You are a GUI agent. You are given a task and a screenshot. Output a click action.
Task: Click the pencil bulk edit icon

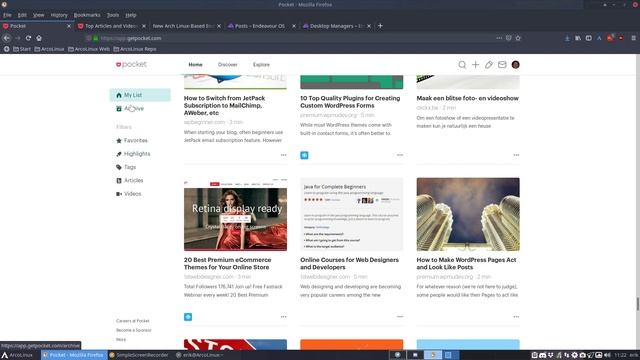489,64
